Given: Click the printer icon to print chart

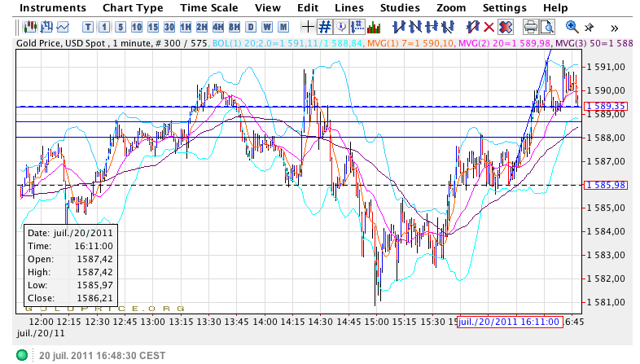Looking at the screenshot, I should [x=531, y=27].
